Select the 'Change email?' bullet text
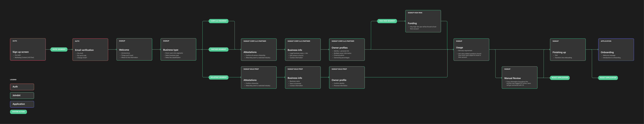644x124 pixels. pos(82,58)
